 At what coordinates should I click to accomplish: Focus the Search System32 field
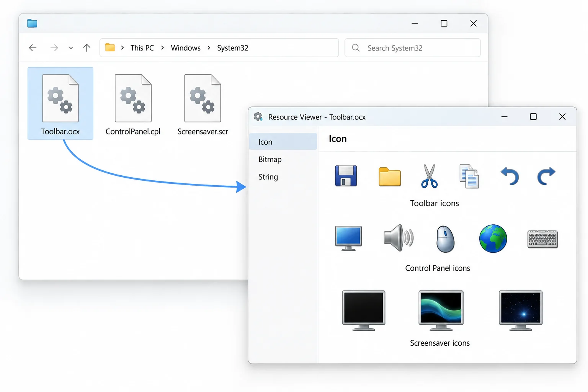[412, 48]
